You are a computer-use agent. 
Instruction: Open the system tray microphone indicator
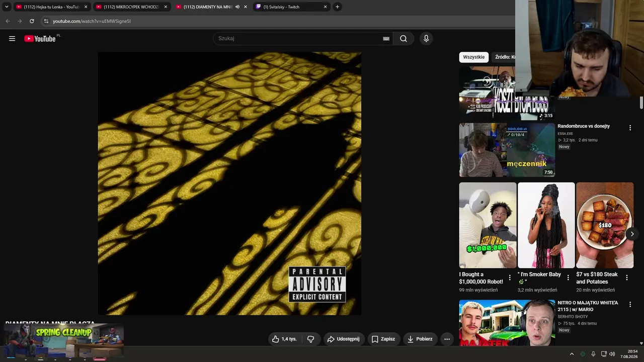click(593, 354)
